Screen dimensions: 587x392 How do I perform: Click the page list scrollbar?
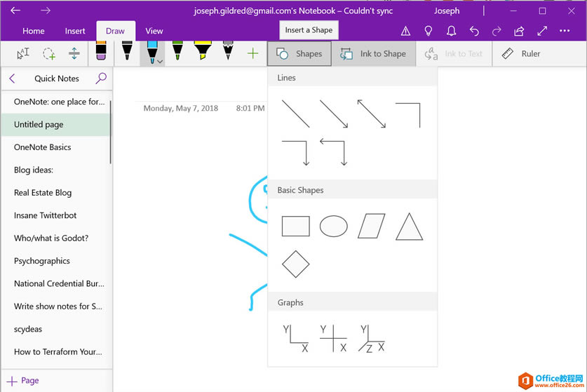(111, 132)
